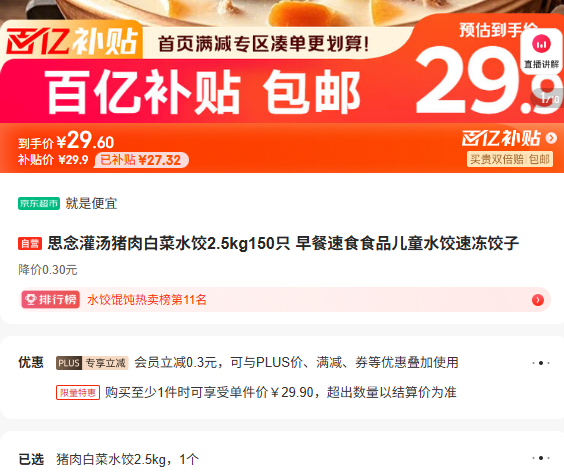Tap the 排行榜 trophy badge
Viewport: 564px width, 475px height.
pos(51,300)
